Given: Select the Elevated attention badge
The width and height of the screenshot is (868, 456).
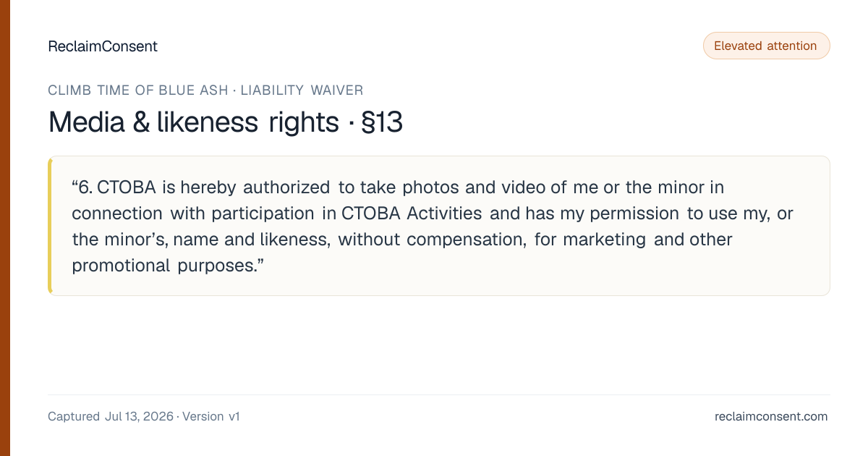Looking at the screenshot, I should pos(767,46).
